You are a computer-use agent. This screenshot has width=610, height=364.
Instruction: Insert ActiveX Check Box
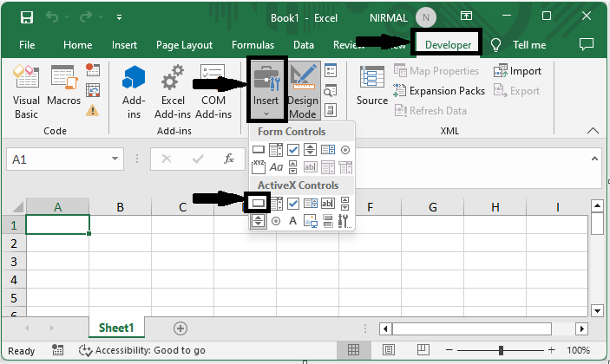(293, 203)
